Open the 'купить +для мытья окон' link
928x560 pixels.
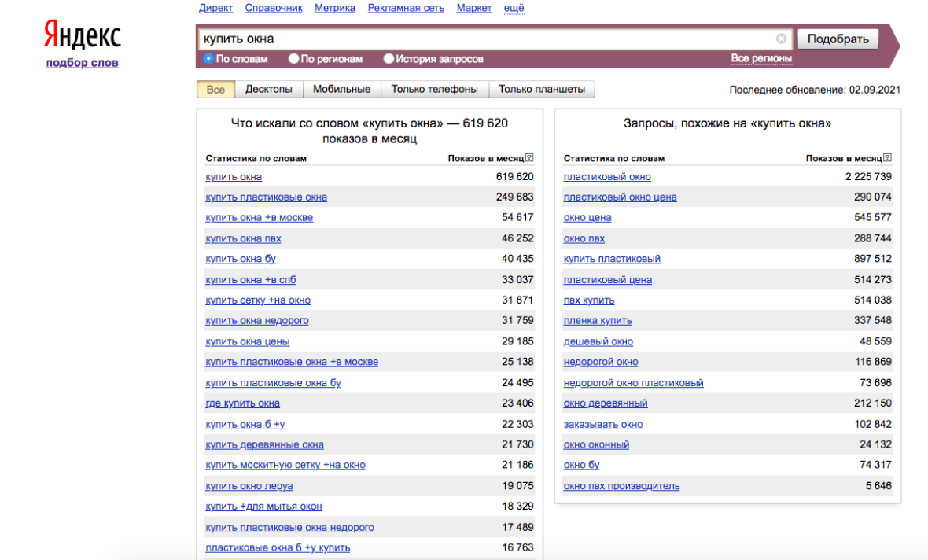[x=264, y=507]
